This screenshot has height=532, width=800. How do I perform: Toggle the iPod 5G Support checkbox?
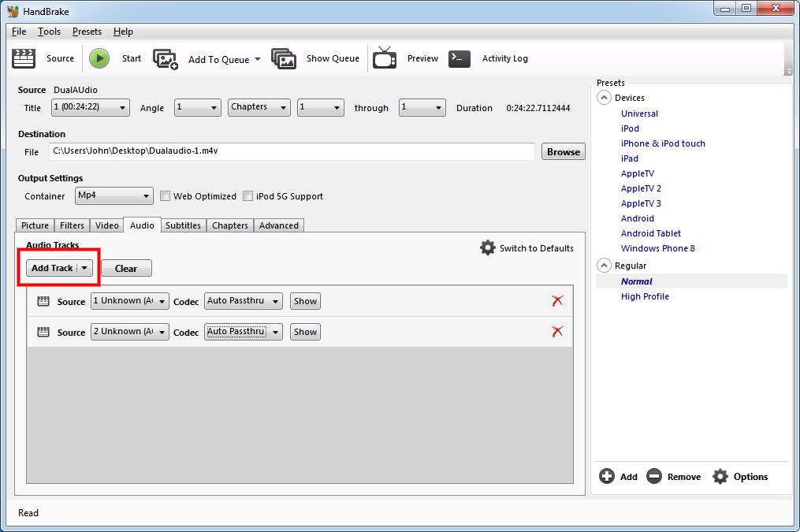[x=248, y=196]
